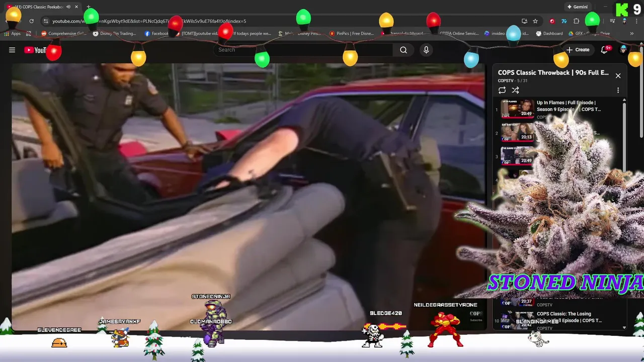The width and height of the screenshot is (644, 362).
Task: Close the COPS Classic Throwback playlist panel
Action: 618,76
